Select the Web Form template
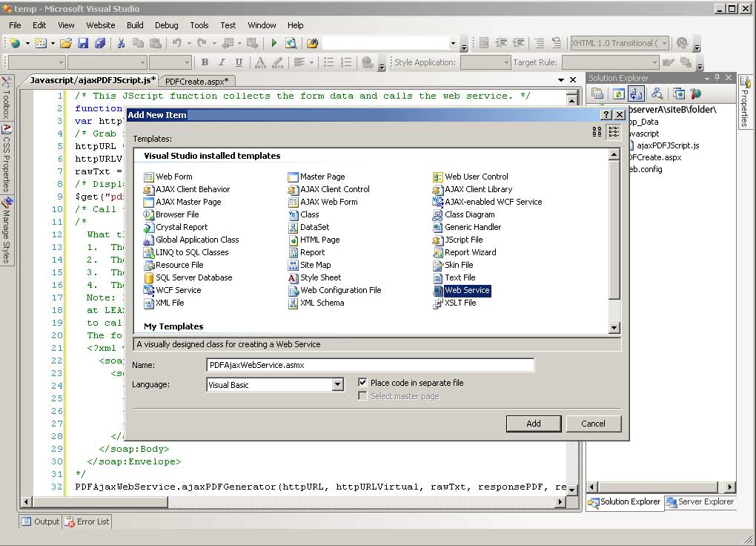The image size is (756, 546). point(168,177)
